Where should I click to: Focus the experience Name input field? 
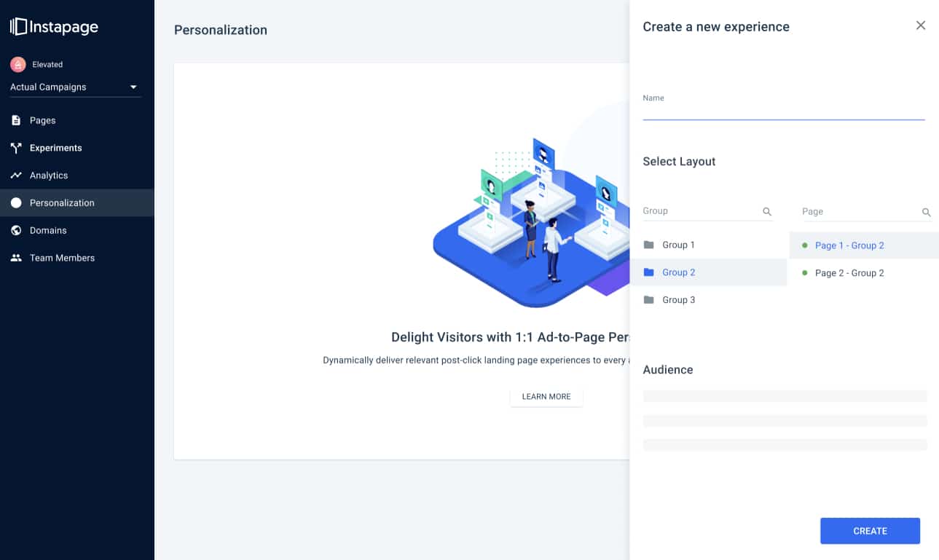tap(783, 111)
